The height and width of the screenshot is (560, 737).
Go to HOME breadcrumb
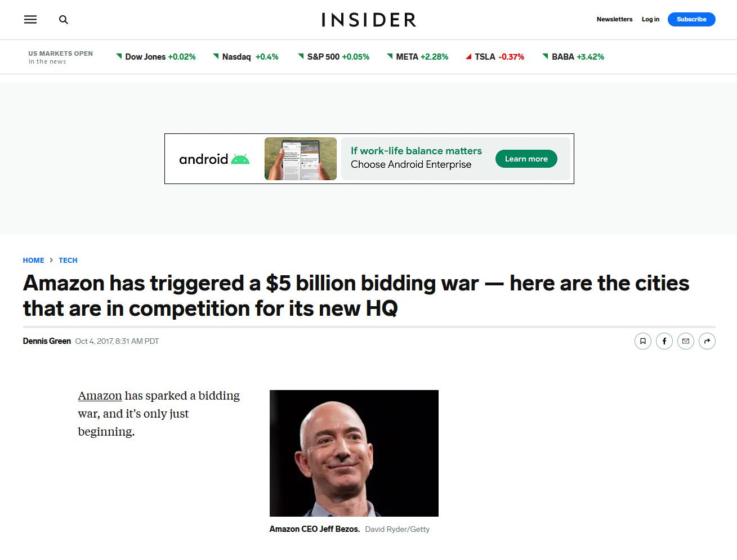(x=33, y=261)
